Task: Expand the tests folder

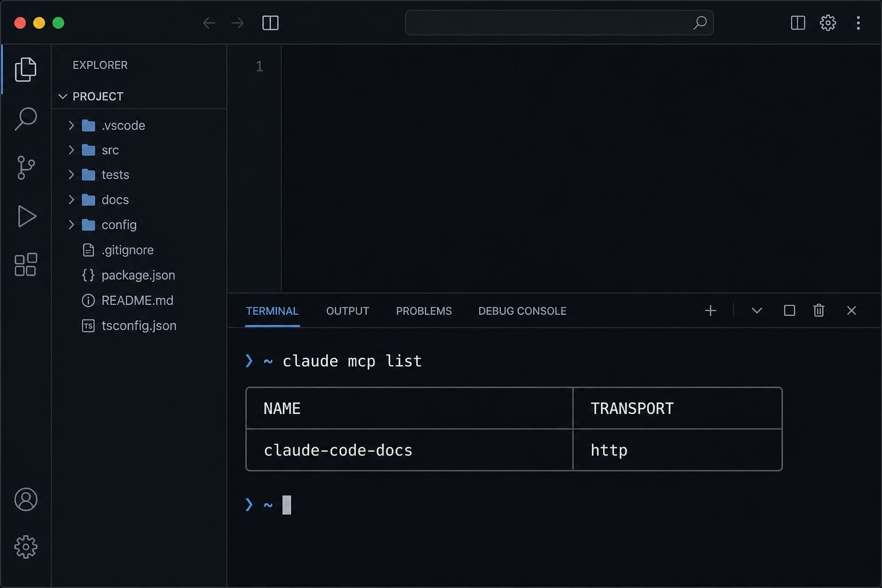Action: tap(71, 175)
